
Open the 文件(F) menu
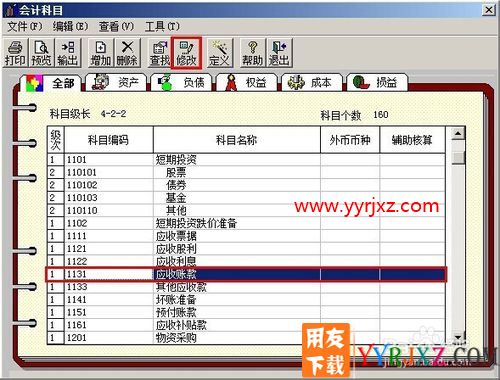25,26
